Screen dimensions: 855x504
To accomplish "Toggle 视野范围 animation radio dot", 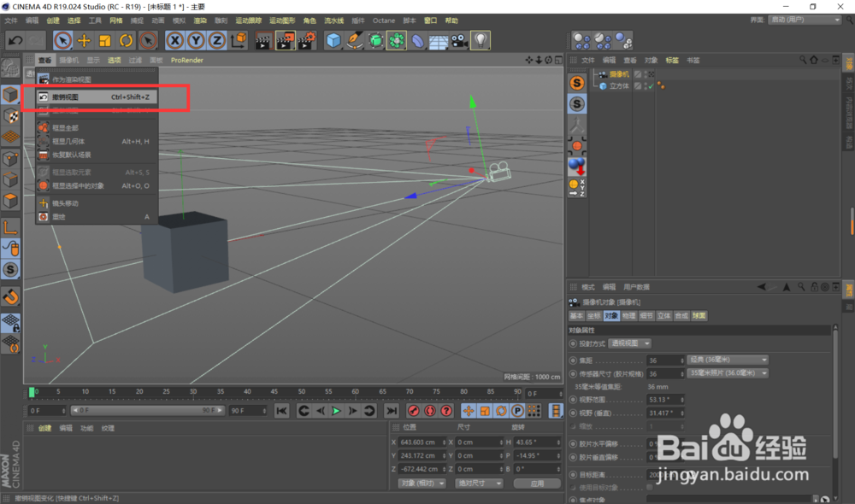I will [x=573, y=400].
